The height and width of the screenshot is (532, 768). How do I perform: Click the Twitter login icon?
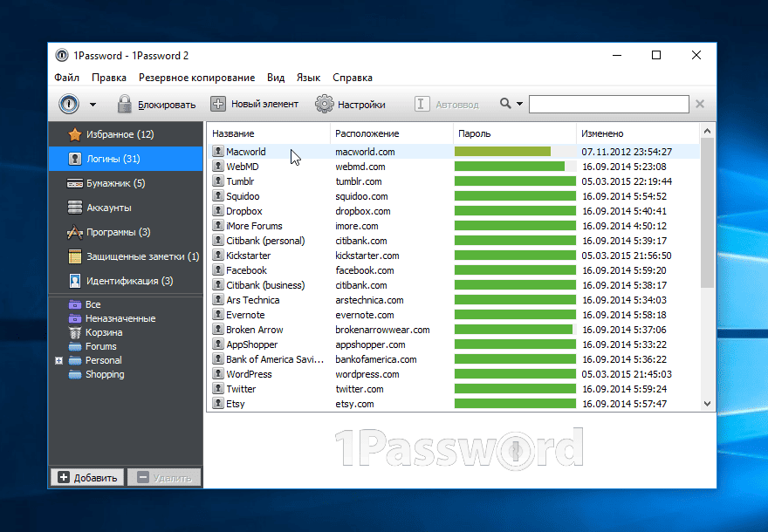coord(218,388)
